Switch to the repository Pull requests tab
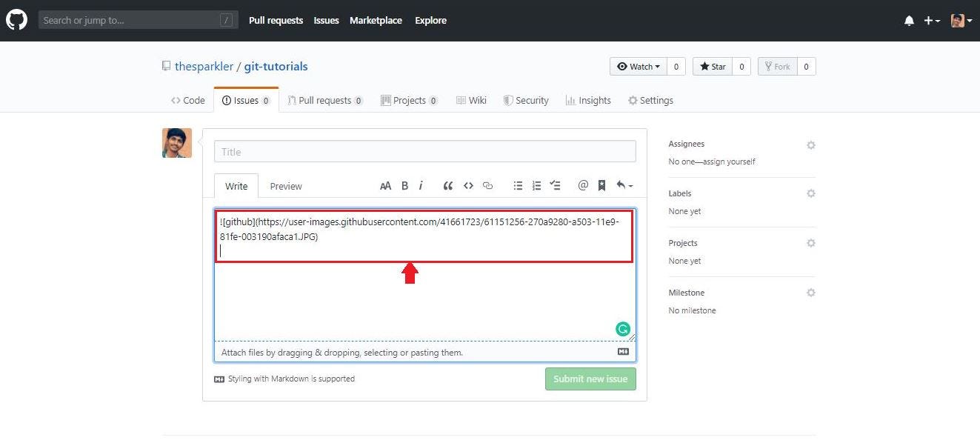The height and width of the screenshot is (443, 980). coord(325,100)
